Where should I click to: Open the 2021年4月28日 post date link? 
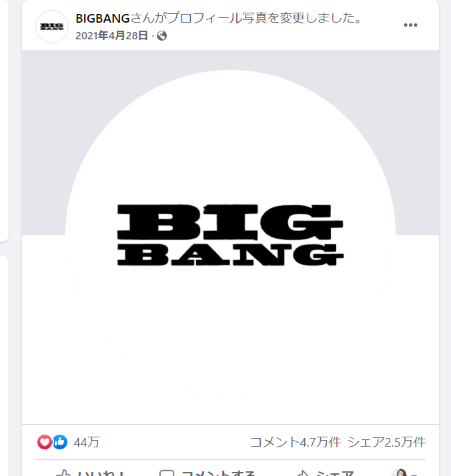click(111, 36)
